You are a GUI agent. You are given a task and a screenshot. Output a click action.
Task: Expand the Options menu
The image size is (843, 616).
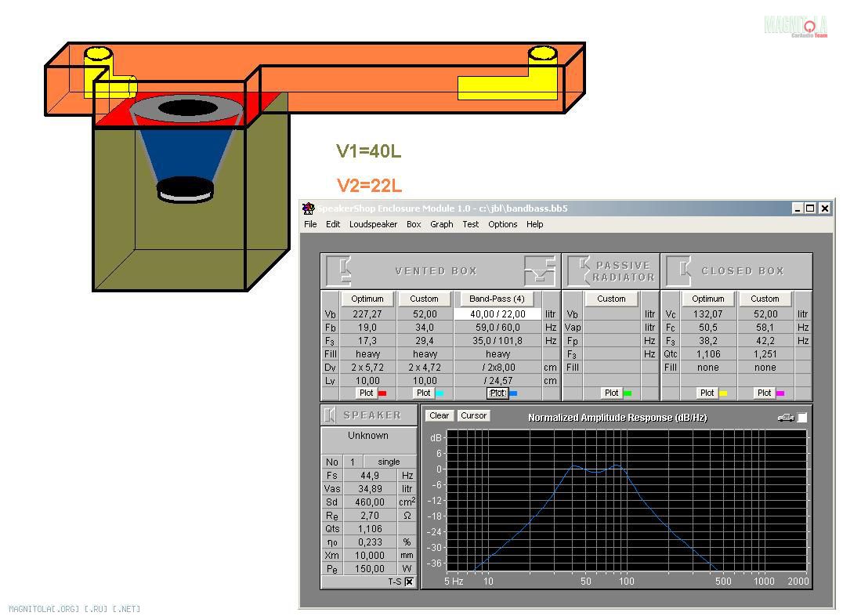pyautogui.click(x=502, y=224)
